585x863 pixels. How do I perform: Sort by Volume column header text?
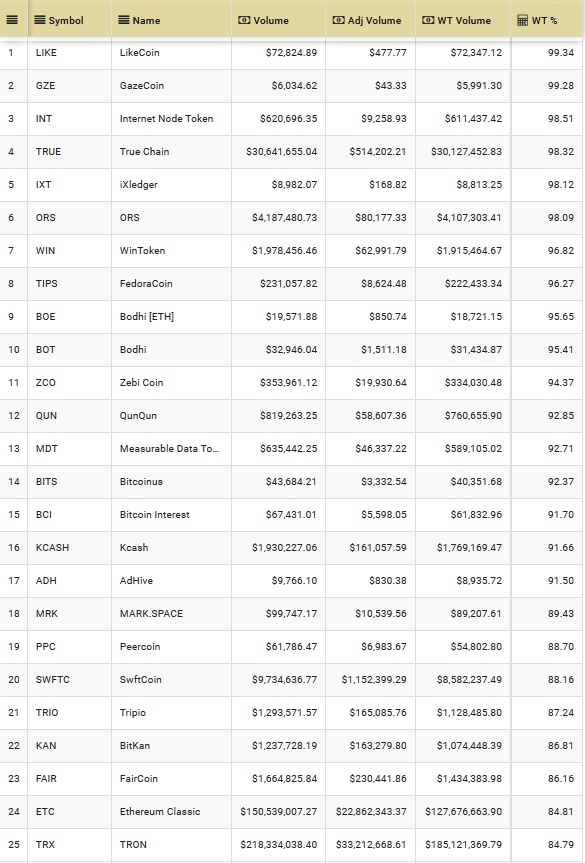pyautogui.click(x=271, y=20)
